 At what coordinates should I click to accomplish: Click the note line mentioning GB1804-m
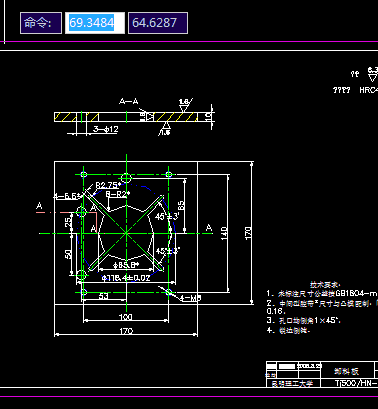point(322,294)
